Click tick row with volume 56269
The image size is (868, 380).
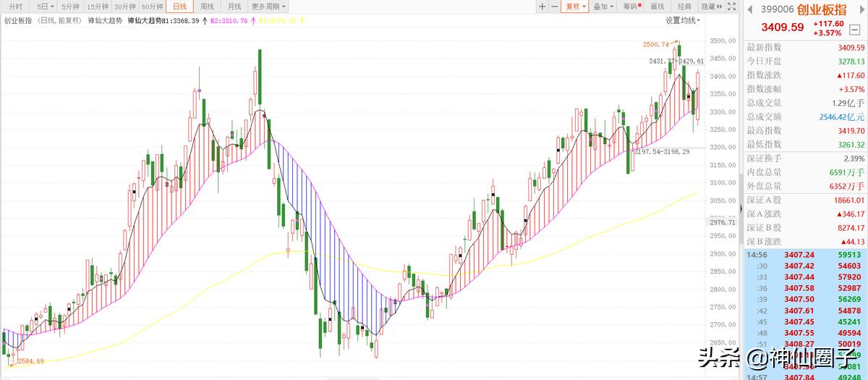[805, 300]
